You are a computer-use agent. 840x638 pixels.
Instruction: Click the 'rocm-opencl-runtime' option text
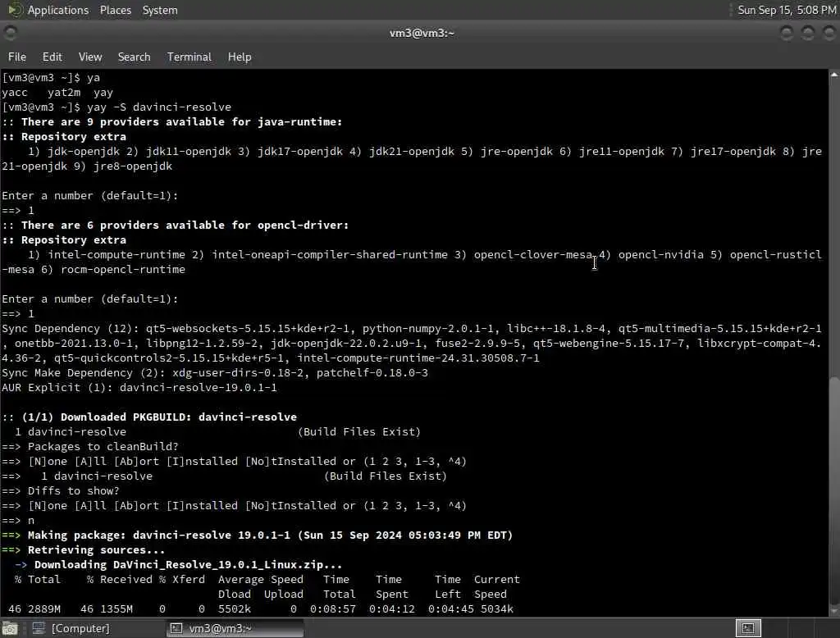click(x=123, y=270)
